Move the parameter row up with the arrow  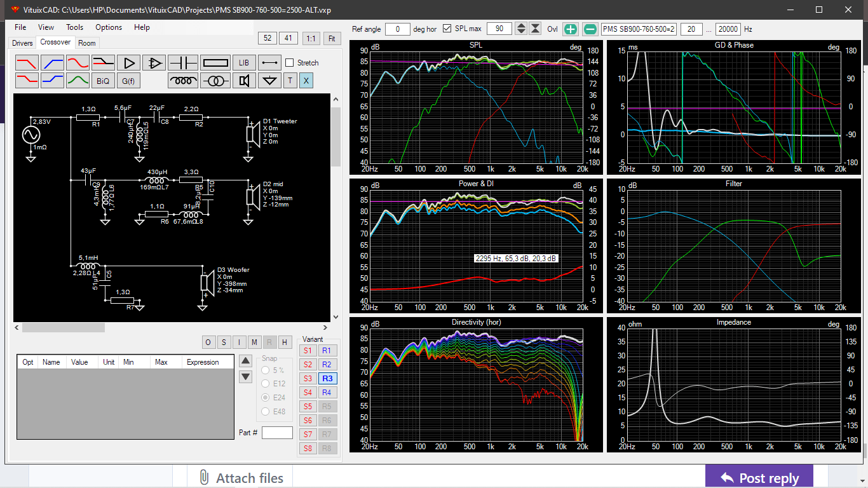[x=245, y=360]
